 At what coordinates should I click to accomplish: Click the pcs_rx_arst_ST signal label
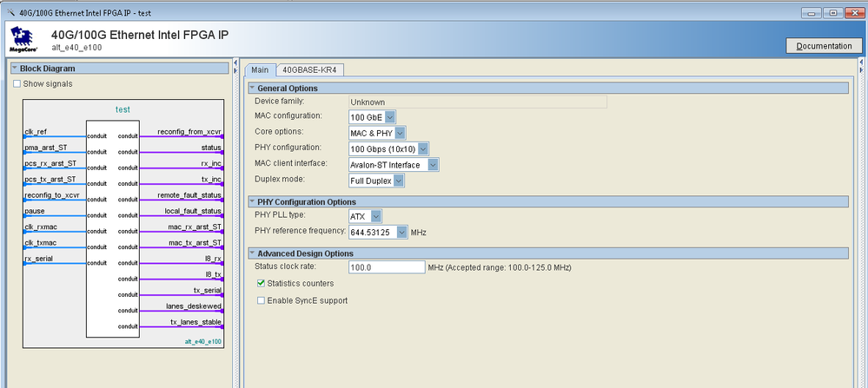click(x=50, y=163)
